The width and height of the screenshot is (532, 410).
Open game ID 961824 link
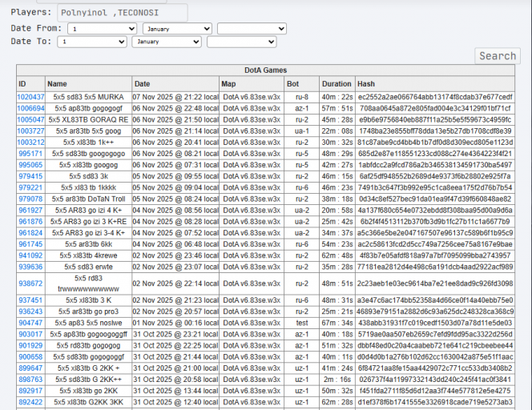(x=31, y=233)
